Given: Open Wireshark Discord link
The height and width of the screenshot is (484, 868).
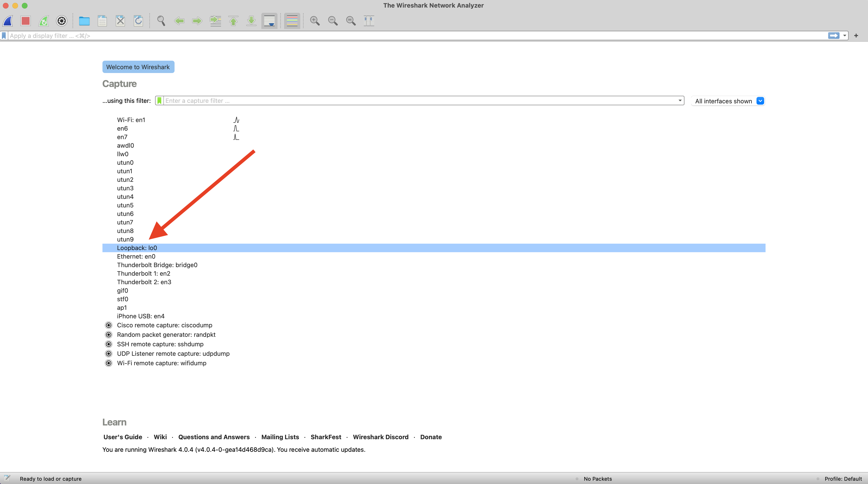Looking at the screenshot, I should coord(381,437).
